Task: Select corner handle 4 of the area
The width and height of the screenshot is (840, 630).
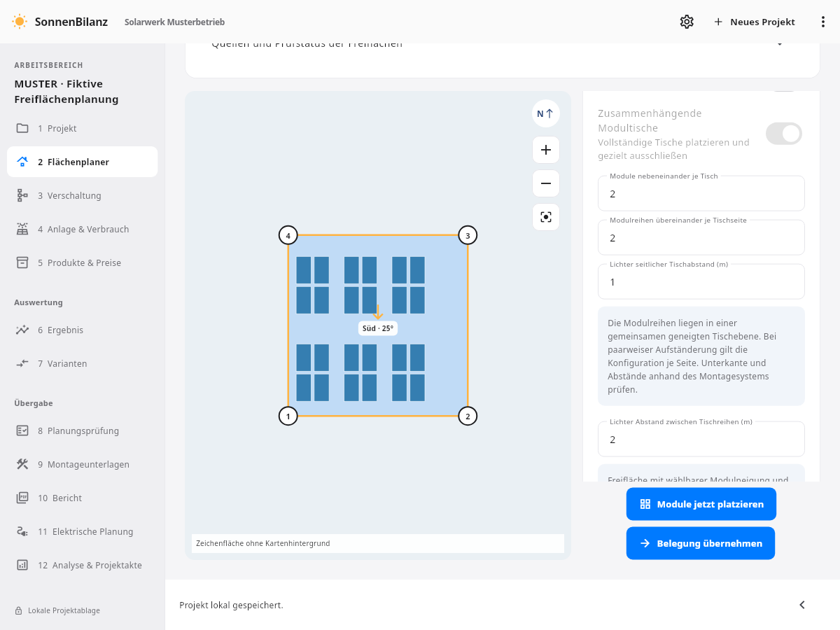Action: [x=288, y=235]
